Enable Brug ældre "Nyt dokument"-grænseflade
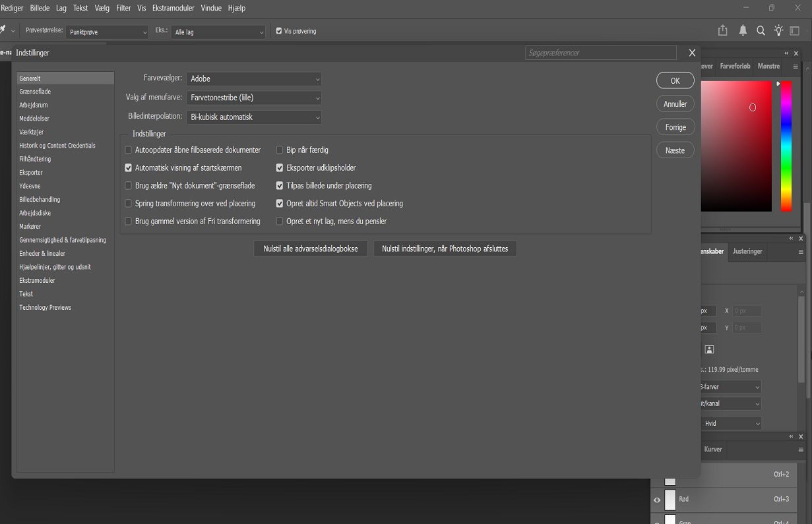This screenshot has width=812, height=524. click(129, 186)
